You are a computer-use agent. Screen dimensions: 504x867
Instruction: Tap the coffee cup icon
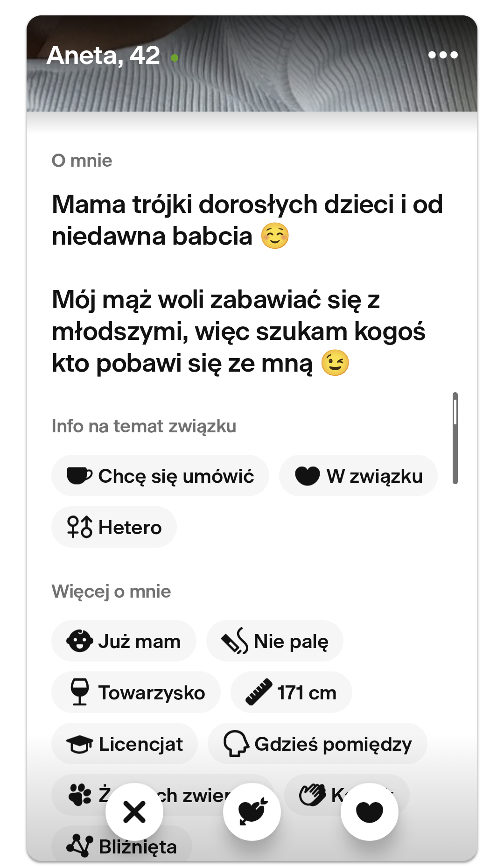(79, 476)
